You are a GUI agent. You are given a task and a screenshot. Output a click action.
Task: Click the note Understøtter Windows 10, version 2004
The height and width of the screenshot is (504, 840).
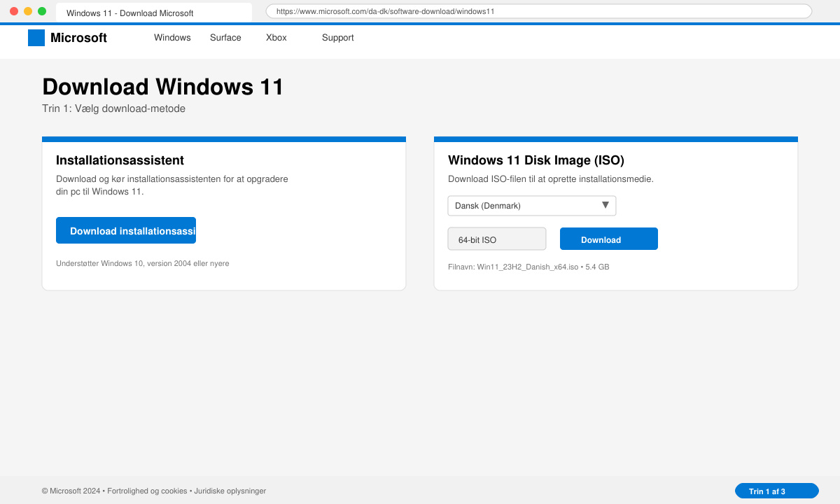click(143, 263)
